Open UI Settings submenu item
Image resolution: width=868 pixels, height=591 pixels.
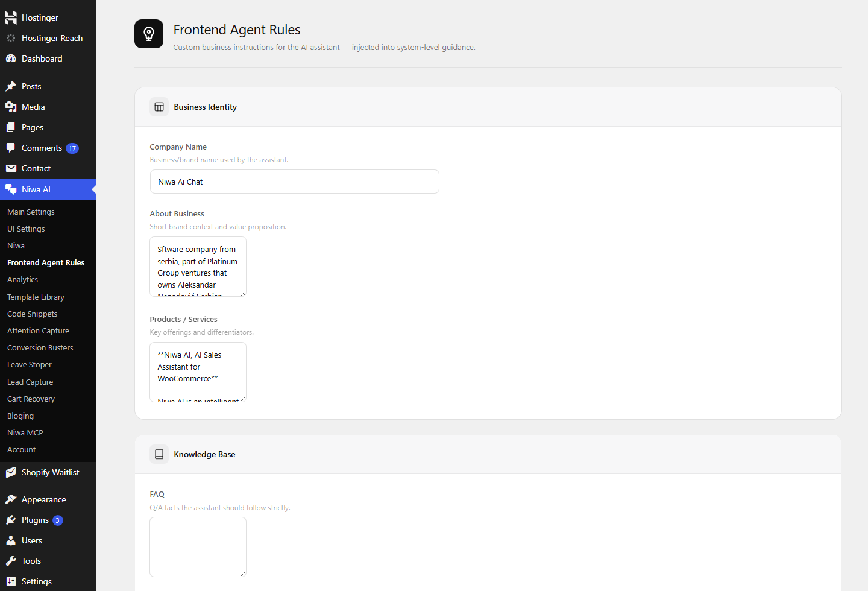26,229
